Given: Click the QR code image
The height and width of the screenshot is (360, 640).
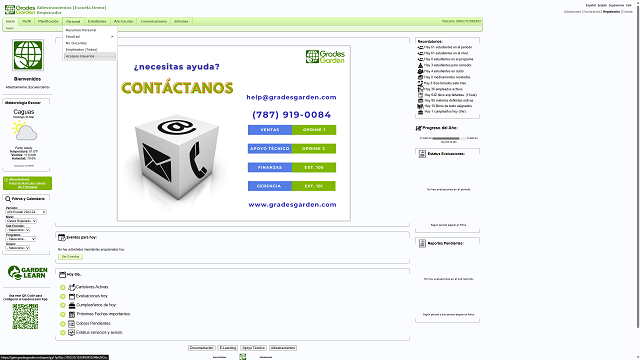Looking at the screenshot, I should point(25,316).
